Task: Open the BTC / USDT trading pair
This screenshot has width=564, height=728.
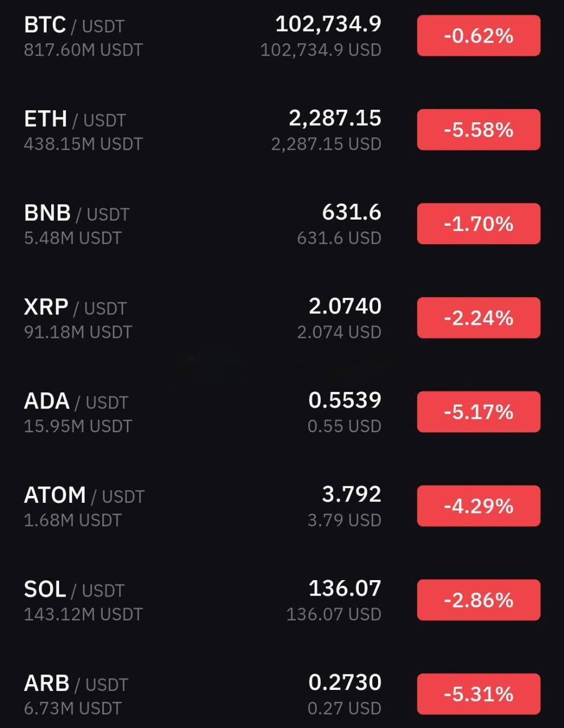Action: [282, 36]
